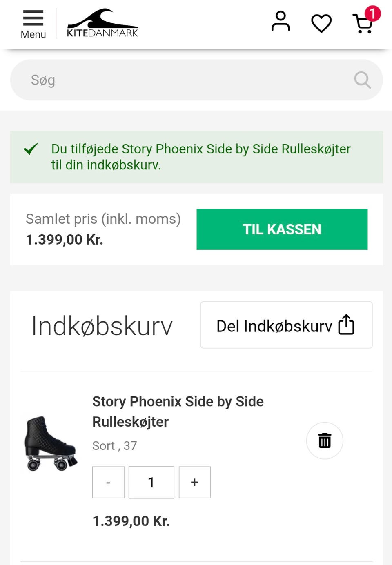This screenshot has width=392, height=565.
Task: Open the Story Phoenix Side by Side Rulleskøjter title
Action: (x=178, y=411)
